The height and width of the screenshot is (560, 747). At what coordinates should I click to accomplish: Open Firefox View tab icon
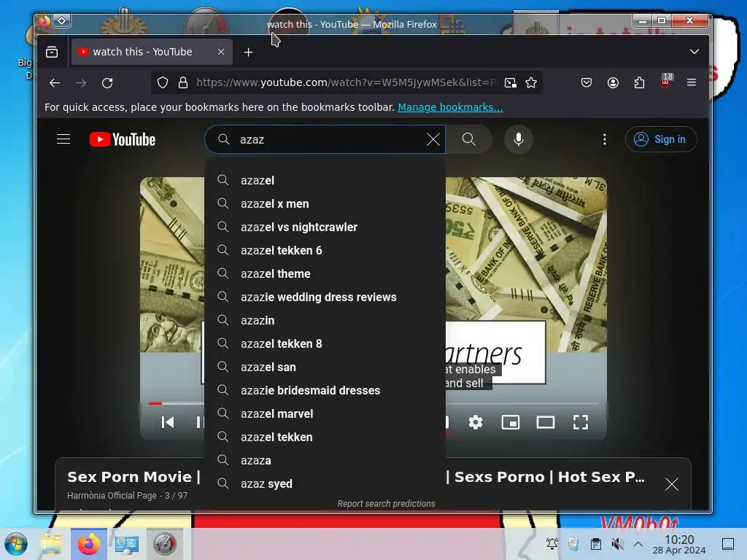pyautogui.click(x=52, y=52)
